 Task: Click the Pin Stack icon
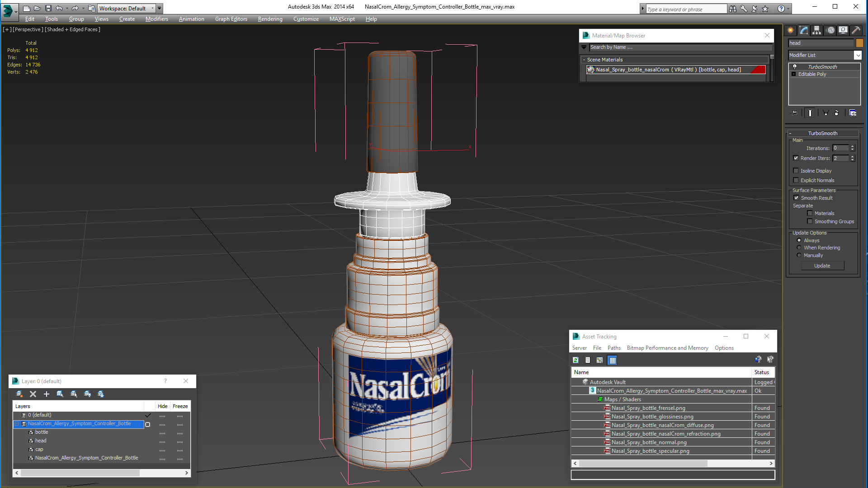click(794, 113)
